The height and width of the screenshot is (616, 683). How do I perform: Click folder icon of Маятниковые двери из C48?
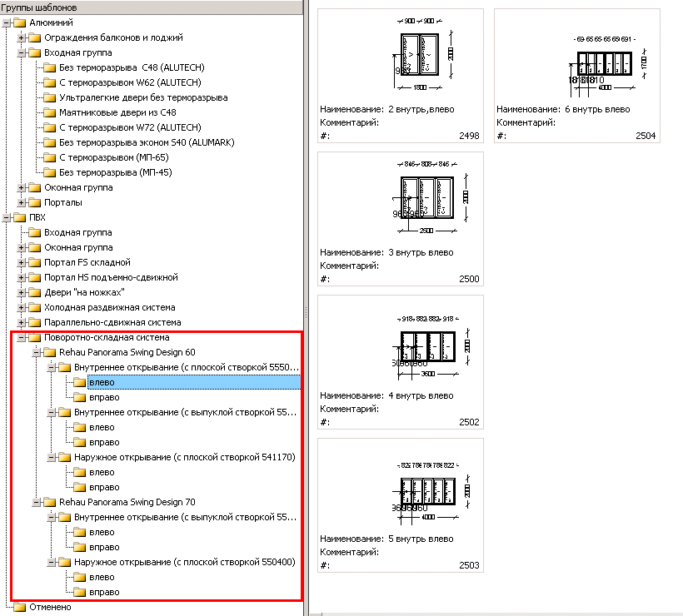coord(50,112)
